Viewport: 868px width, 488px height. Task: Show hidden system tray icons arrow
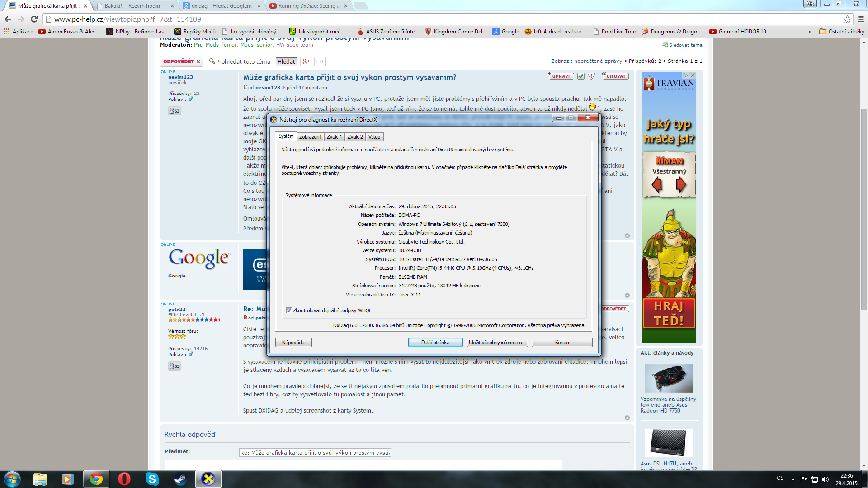coord(793,479)
